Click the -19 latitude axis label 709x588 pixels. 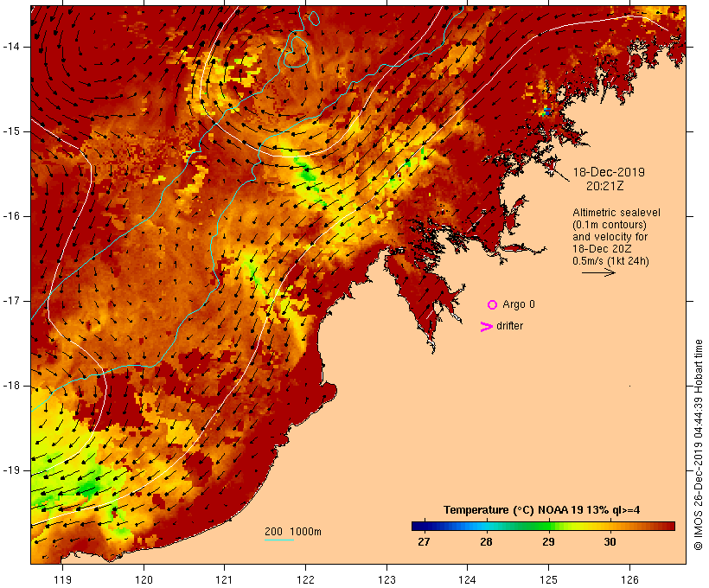(11, 470)
